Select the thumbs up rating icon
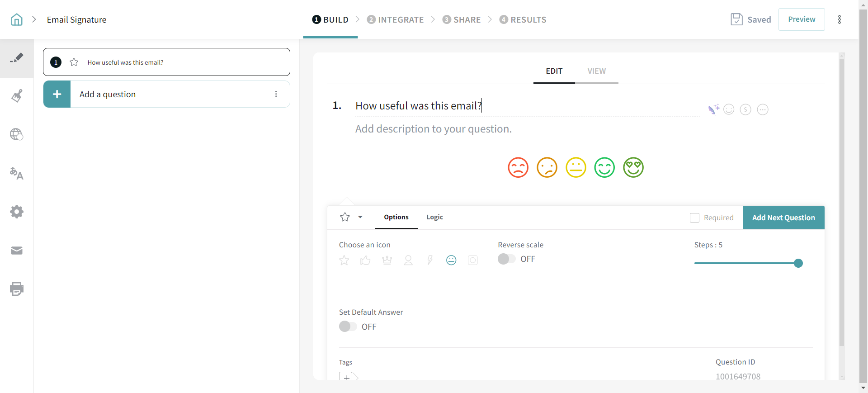This screenshot has width=868, height=393. [x=365, y=260]
